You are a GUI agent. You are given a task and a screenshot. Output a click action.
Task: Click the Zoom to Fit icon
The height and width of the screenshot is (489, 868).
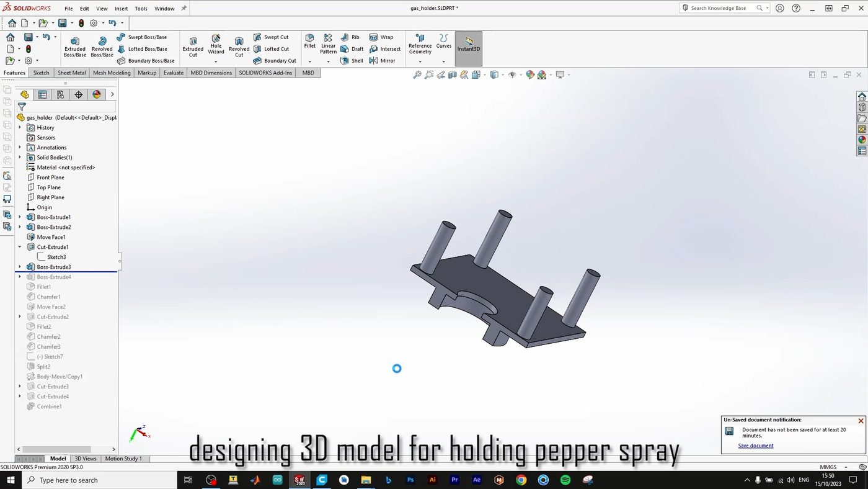coord(417,75)
